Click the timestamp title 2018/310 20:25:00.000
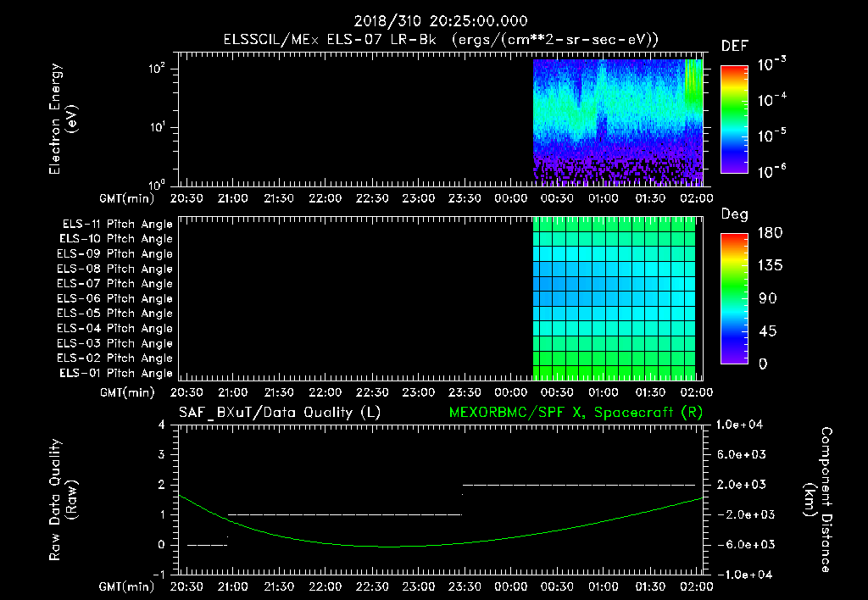 [x=441, y=21]
